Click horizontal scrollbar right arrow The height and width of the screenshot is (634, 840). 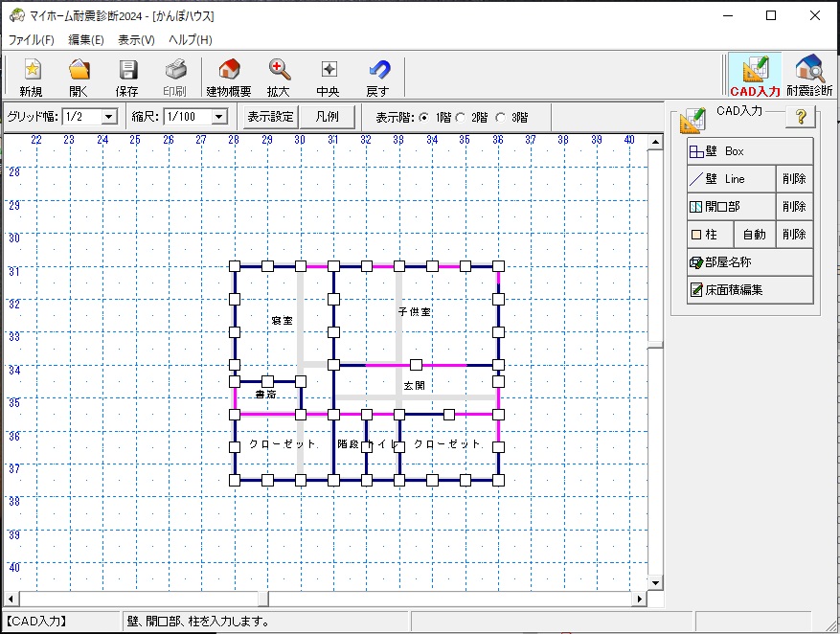click(x=639, y=599)
